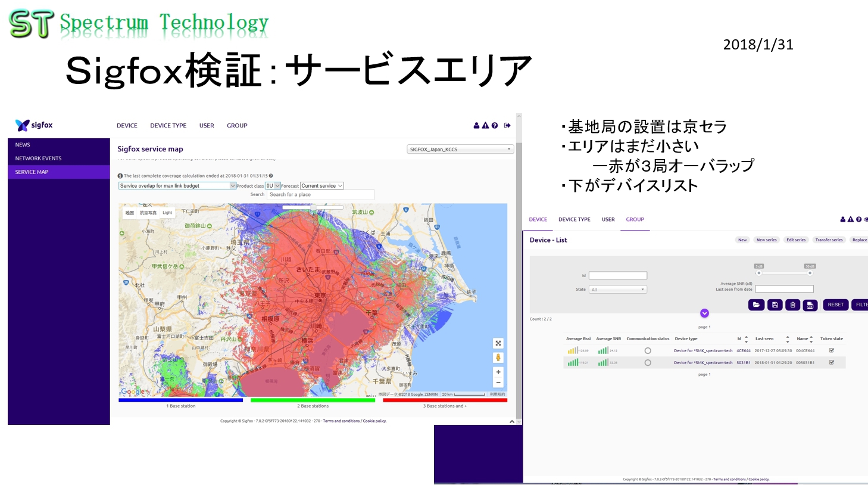Click the trash delete filter button
Image resolution: width=868 pixels, height=488 pixels.
pos(793,304)
